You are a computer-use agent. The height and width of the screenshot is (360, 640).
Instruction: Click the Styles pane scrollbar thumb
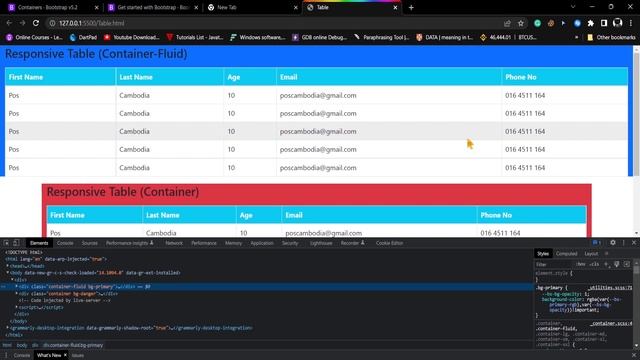636,269
